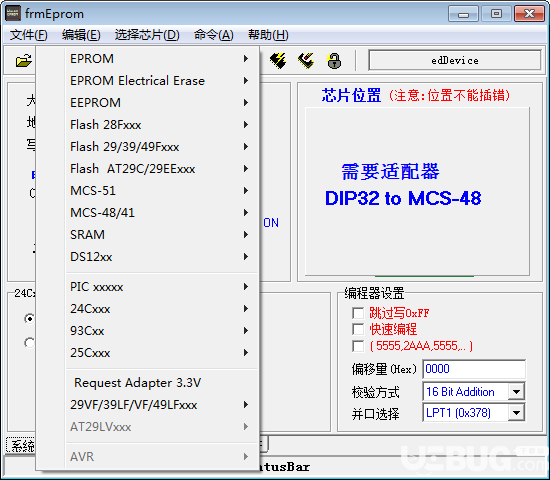
Task: Click the chip with red dot icon
Action: (306, 61)
